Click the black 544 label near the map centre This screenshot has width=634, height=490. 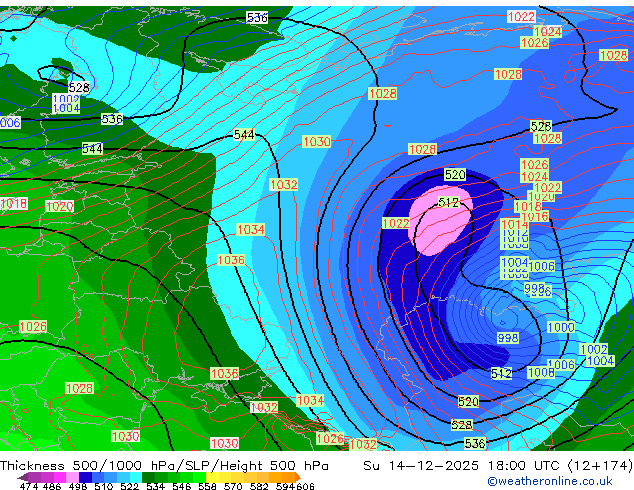244,135
